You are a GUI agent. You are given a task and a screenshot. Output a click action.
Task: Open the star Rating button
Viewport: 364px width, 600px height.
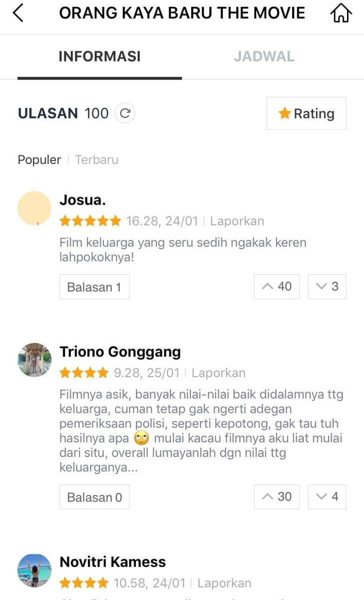click(306, 113)
